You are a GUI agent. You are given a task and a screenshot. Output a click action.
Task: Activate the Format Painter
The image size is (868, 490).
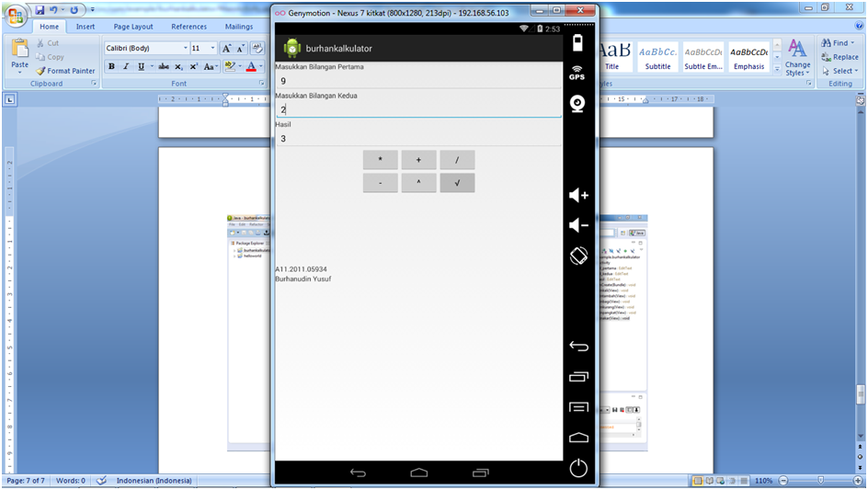(66, 71)
